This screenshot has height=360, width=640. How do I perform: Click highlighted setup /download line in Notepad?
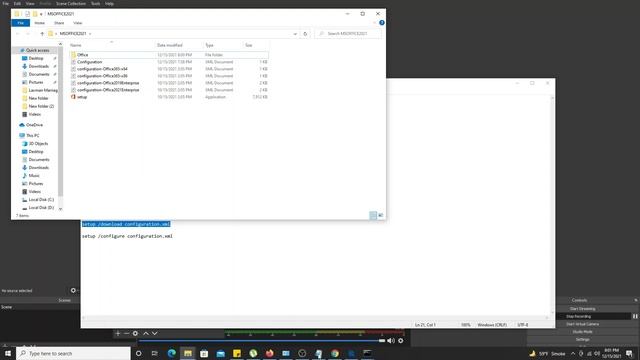coord(126,224)
